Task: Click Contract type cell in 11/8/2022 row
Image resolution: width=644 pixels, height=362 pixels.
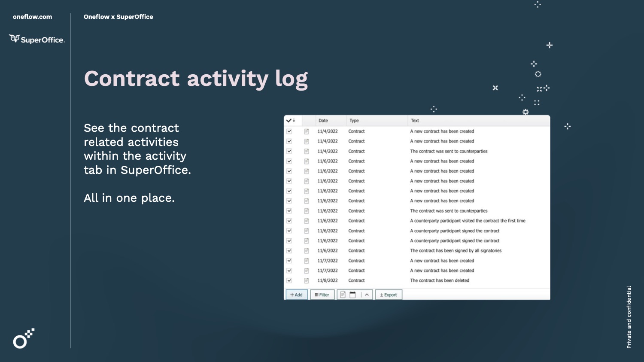Action: tap(356, 281)
